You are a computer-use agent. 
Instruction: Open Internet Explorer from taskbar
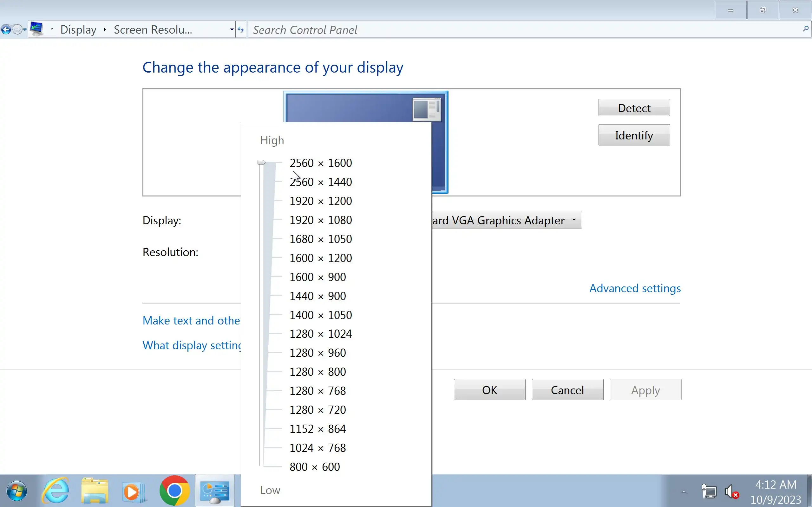click(56, 491)
